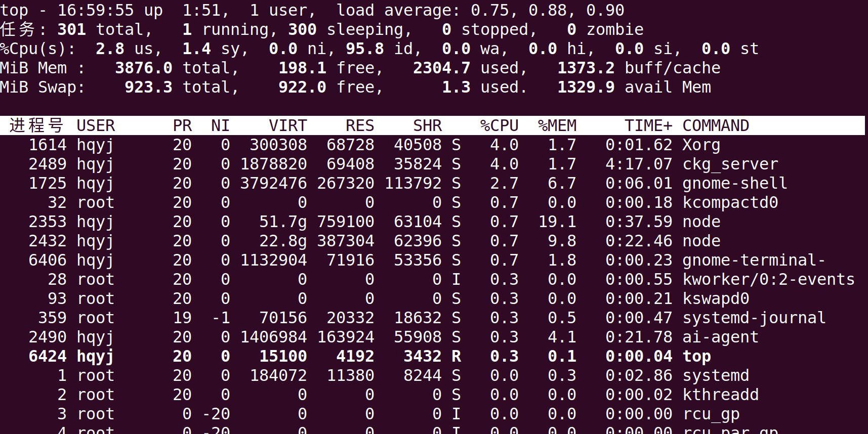Select the gnome-shell command entry

pos(735,183)
